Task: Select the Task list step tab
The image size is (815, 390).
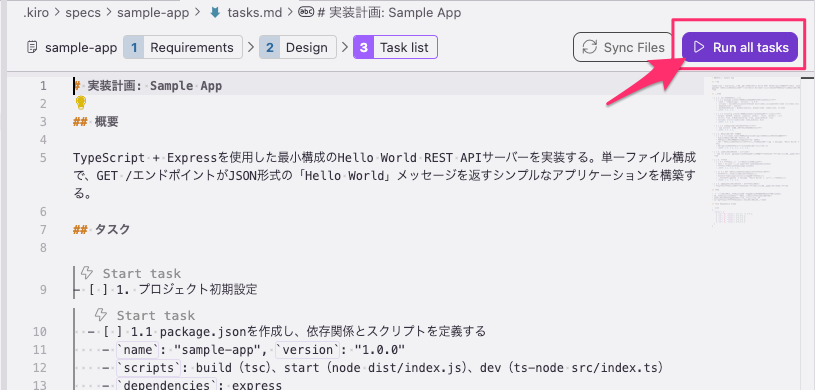Action: coord(395,47)
